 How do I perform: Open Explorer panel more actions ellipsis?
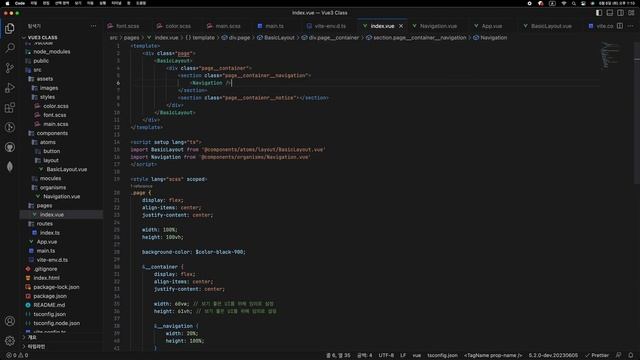tap(93, 26)
